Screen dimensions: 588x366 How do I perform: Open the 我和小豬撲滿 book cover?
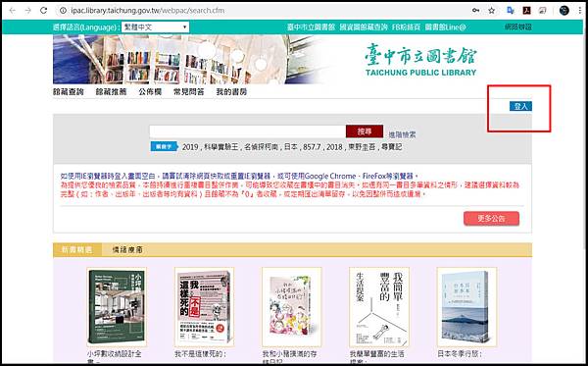click(291, 307)
